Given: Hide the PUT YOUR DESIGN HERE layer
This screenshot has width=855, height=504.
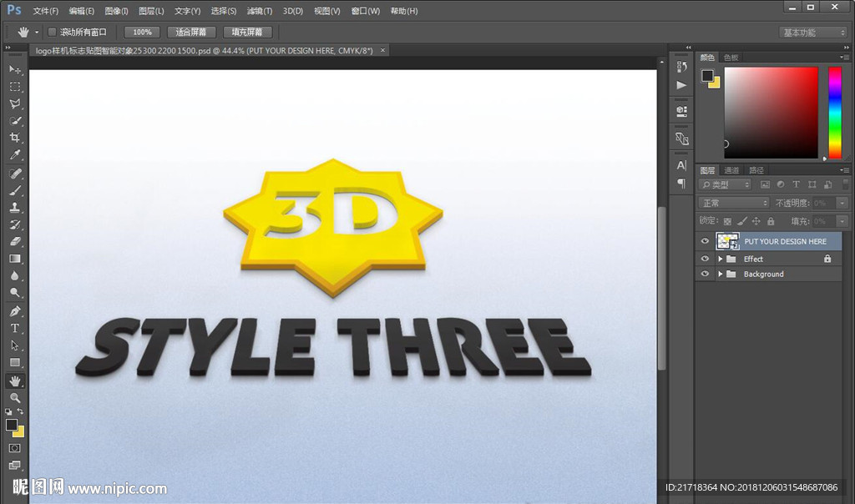Looking at the screenshot, I should [x=705, y=241].
